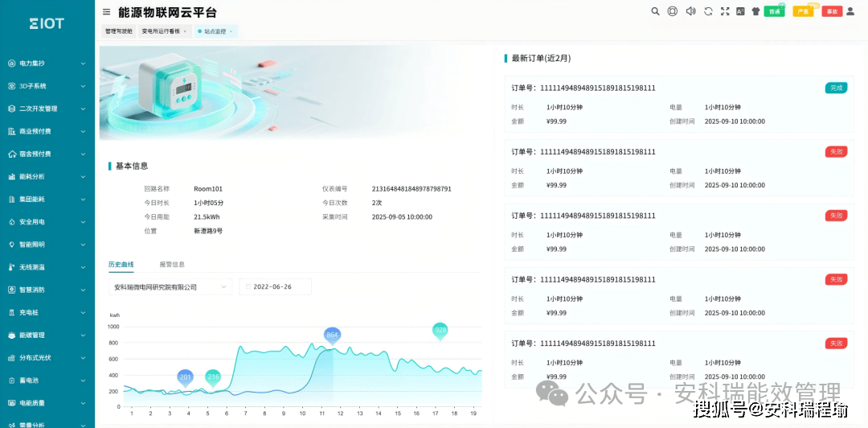Click the 完成 status tag on first order

836,88
